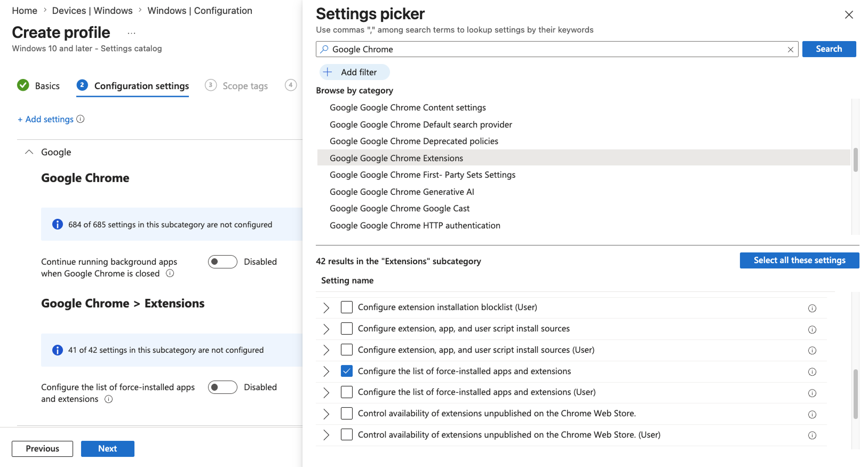Close the Settings picker panel
Image resolution: width=868 pixels, height=467 pixels.
[x=849, y=14]
